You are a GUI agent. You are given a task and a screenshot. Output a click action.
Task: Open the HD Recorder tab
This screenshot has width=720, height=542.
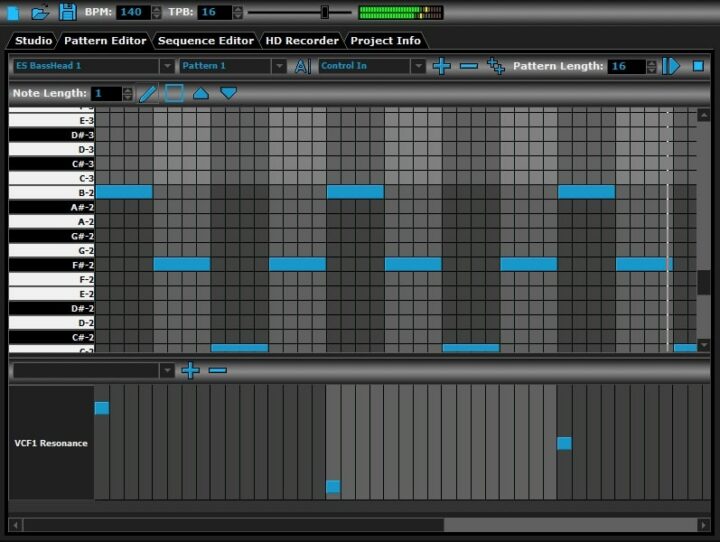point(301,41)
